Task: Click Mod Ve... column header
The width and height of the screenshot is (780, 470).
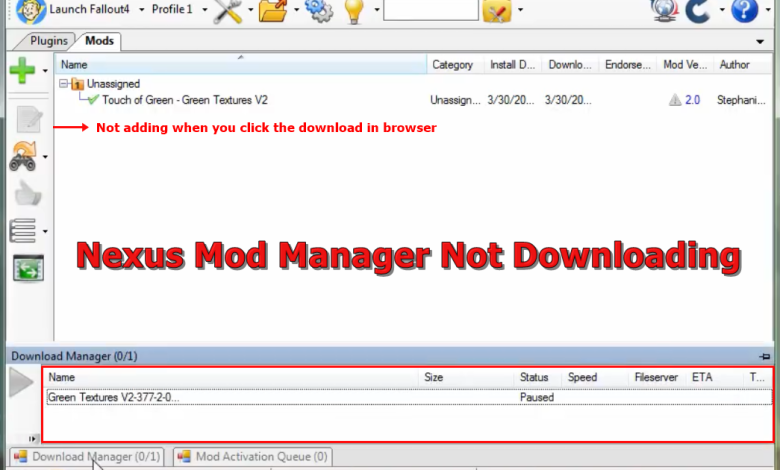Action: (685, 65)
